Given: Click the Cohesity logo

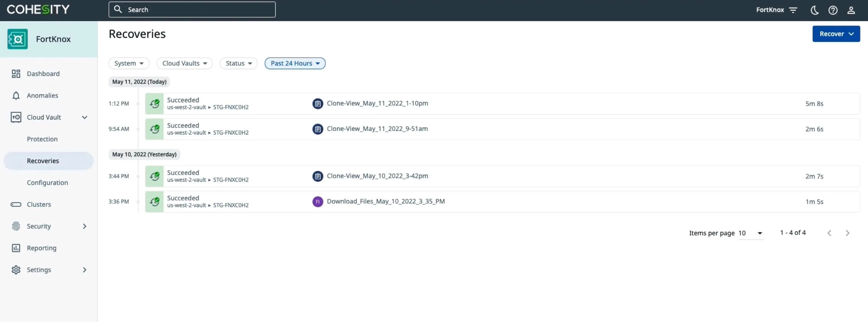Looking at the screenshot, I should click(38, 10).
